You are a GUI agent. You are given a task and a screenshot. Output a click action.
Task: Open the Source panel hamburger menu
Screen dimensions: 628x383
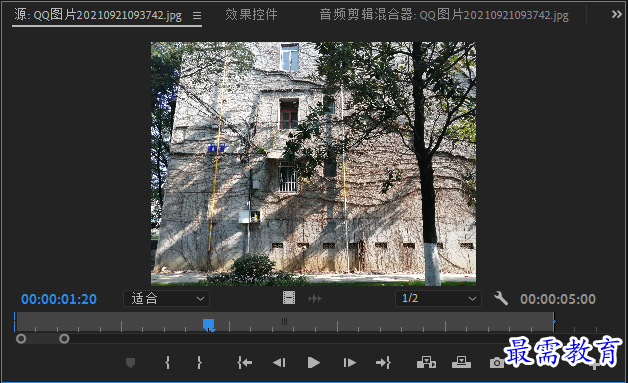[197, 15]
